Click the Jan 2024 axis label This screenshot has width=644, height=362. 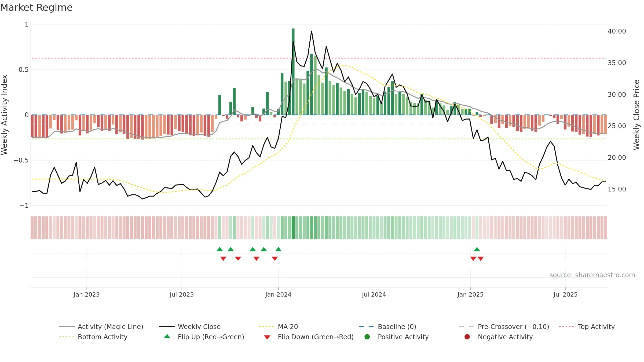coord(278,294)
